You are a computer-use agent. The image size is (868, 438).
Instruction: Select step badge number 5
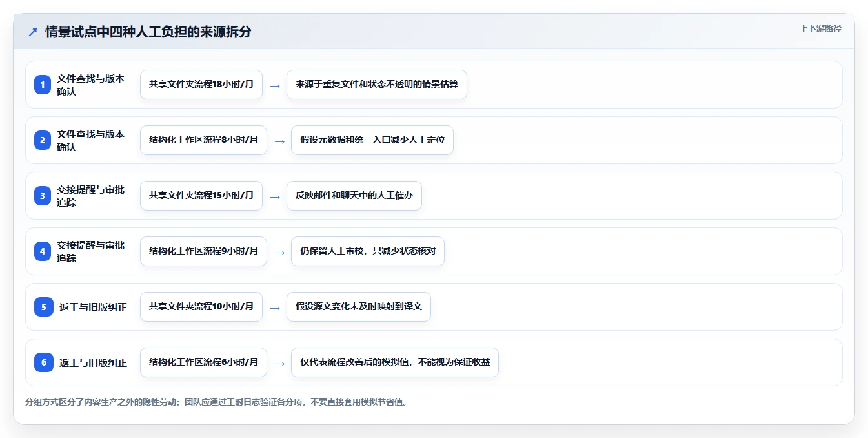[44, 307]
